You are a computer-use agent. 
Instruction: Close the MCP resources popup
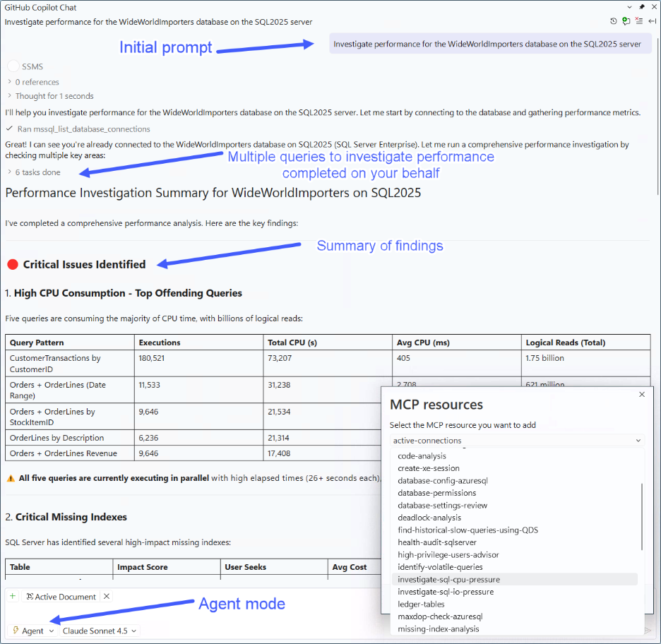(x=642, y=395)
